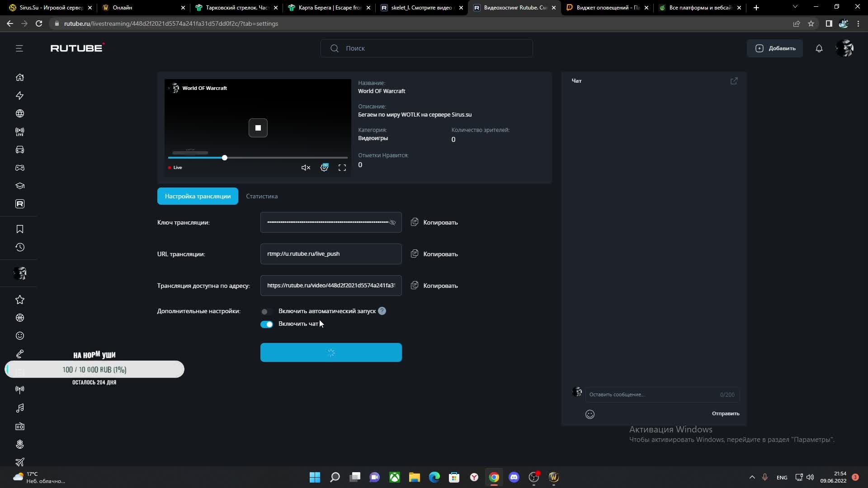Copy the stream URL
868x488 pixels.
click(x=434, y=254)
